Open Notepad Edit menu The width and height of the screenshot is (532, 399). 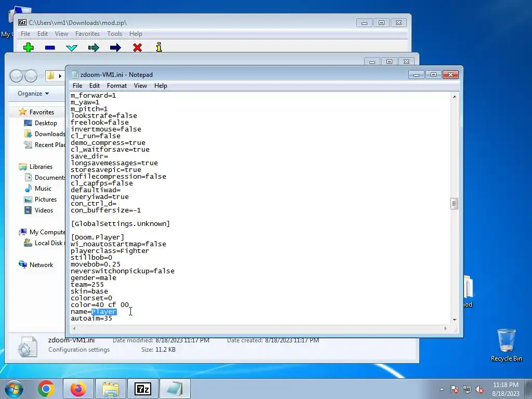click(95, 86)
